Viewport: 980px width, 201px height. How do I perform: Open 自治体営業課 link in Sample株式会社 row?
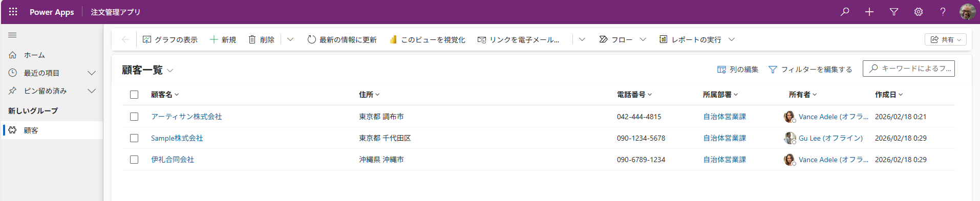725,138
